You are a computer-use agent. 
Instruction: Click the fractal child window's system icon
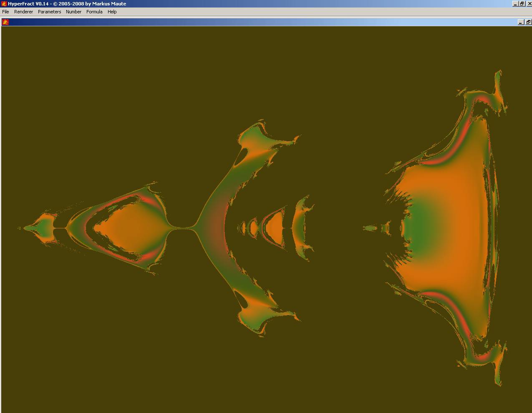pos(5,22)
